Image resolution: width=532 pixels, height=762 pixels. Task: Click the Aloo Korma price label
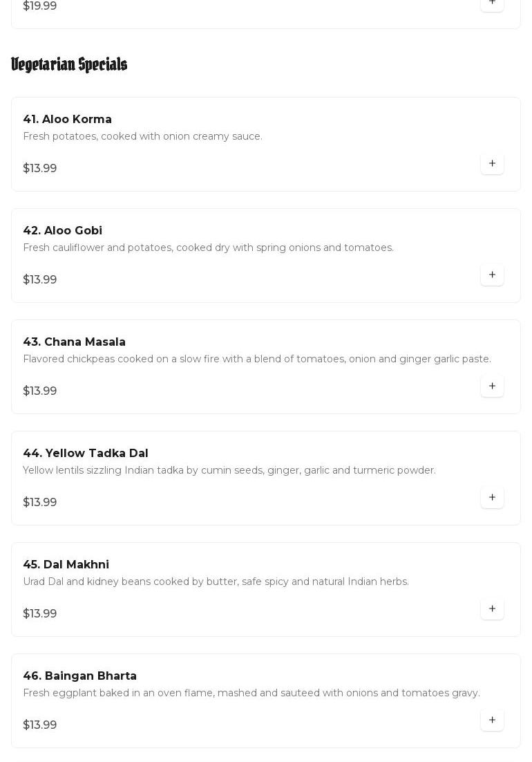tap(40, 169)
